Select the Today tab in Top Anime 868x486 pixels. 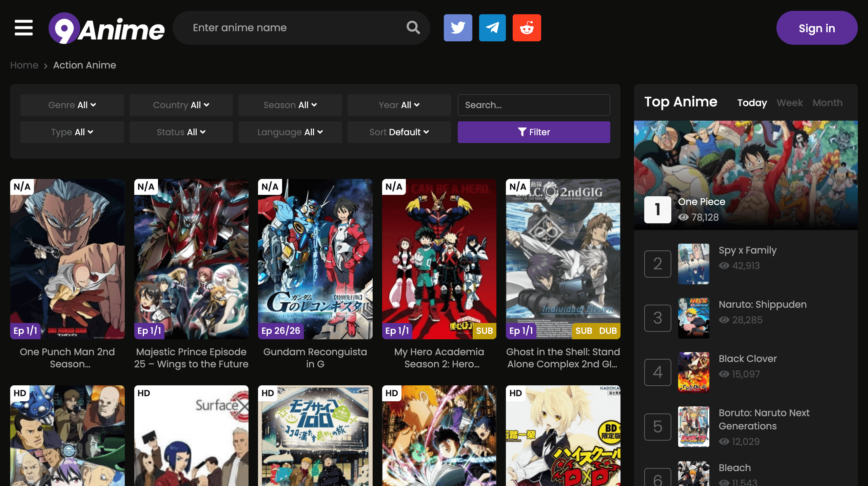pos(752,103)
